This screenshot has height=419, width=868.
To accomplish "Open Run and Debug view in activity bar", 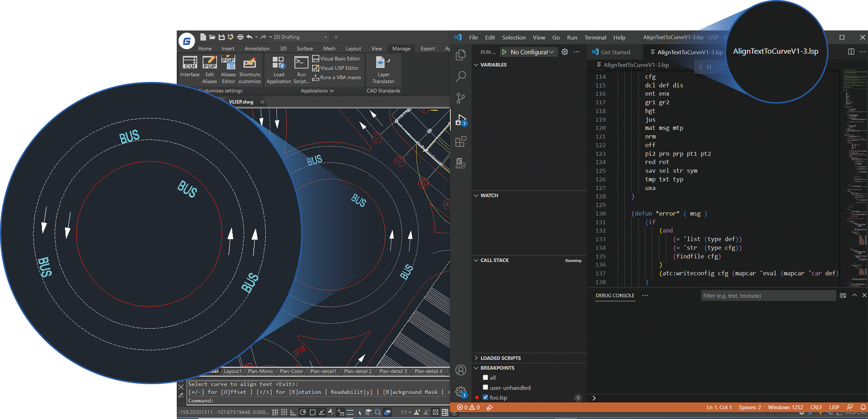I will [461, 120].
